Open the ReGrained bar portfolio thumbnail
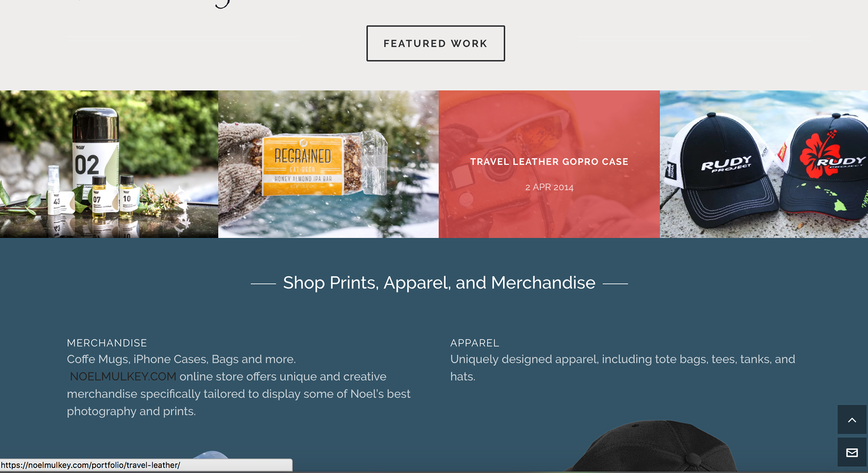868x473 pixels. pos(328,164)
